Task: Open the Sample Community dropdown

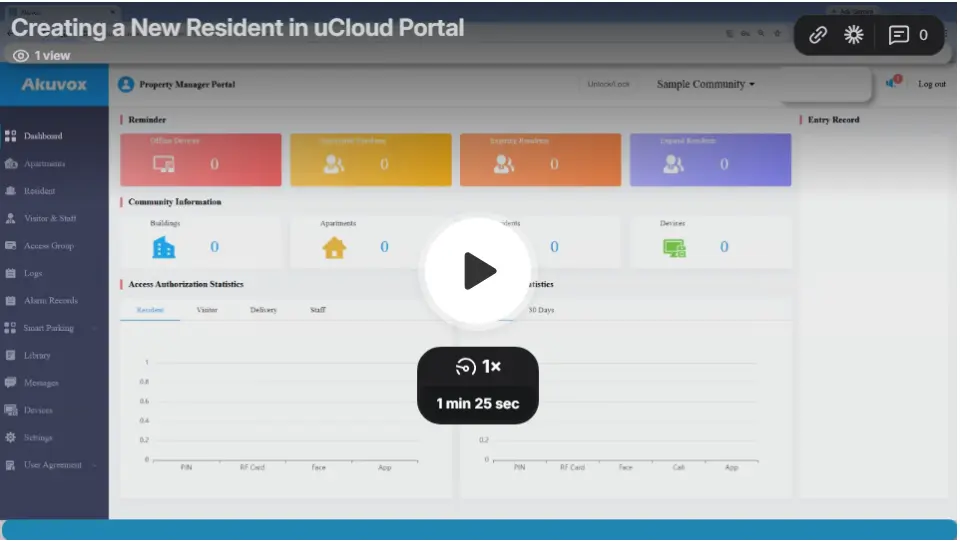Action: [x=705, y=84]
